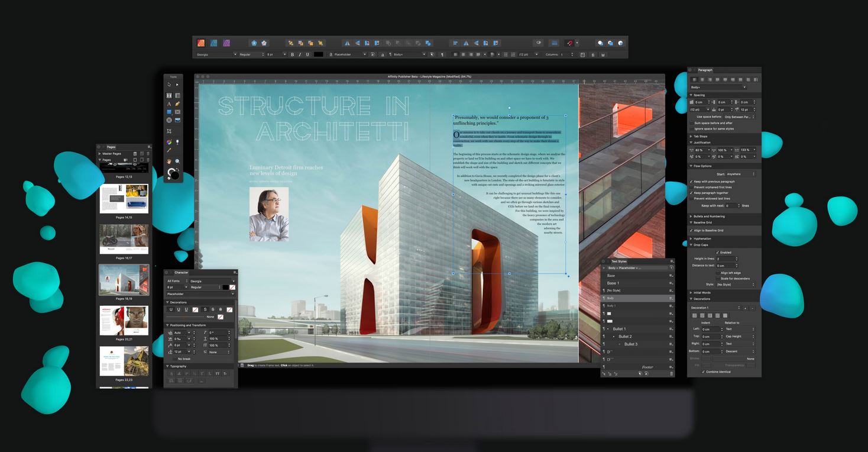868x452 pixels.
Task: Apply the Footer text style
Action: (x=637, y=367)
